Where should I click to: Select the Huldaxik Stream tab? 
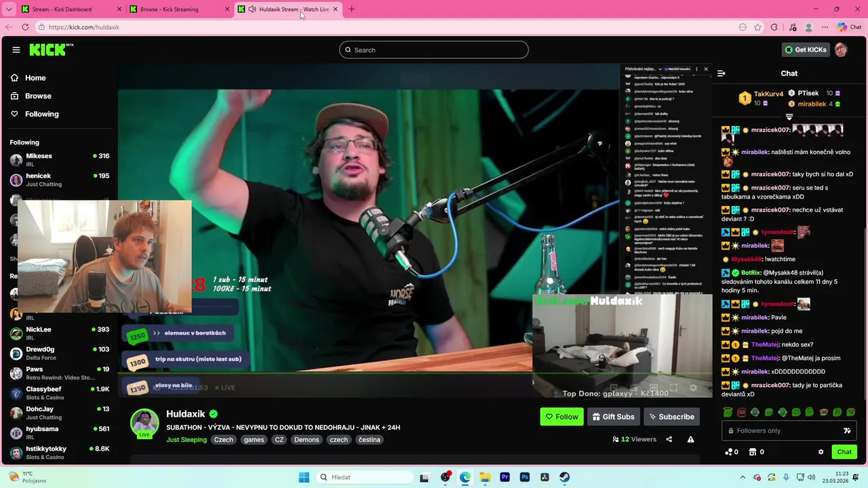click(288, 9)
